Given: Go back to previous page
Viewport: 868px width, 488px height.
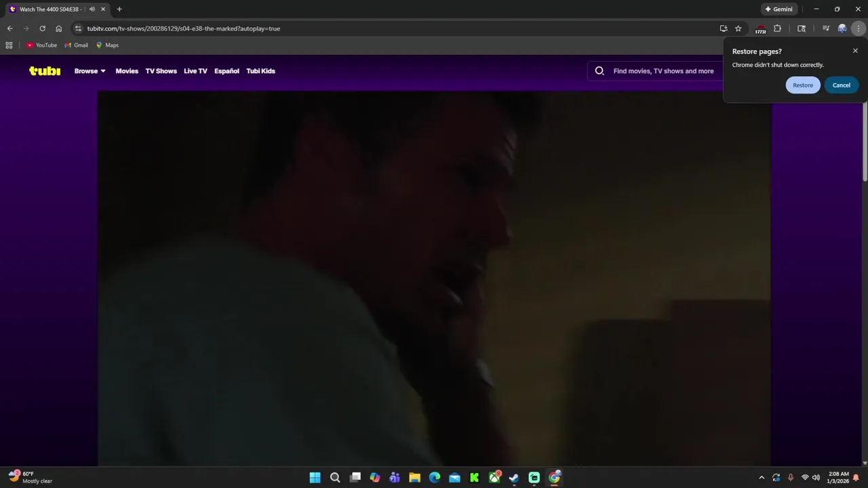Looking at the screenshot, I should 9,28.
